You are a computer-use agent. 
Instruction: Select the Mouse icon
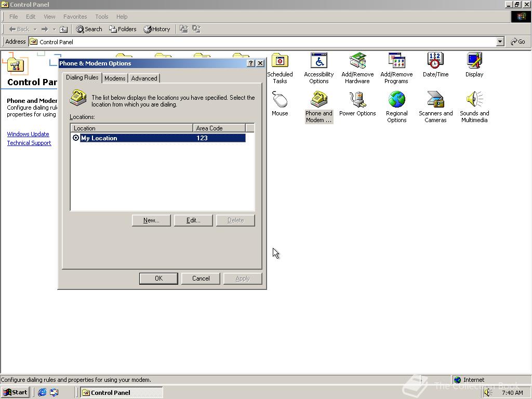280,104
